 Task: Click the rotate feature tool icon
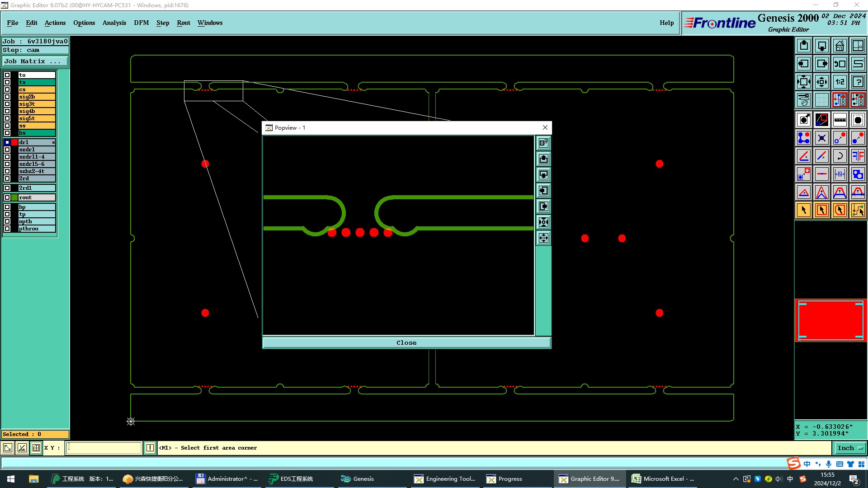coord(840,156)
